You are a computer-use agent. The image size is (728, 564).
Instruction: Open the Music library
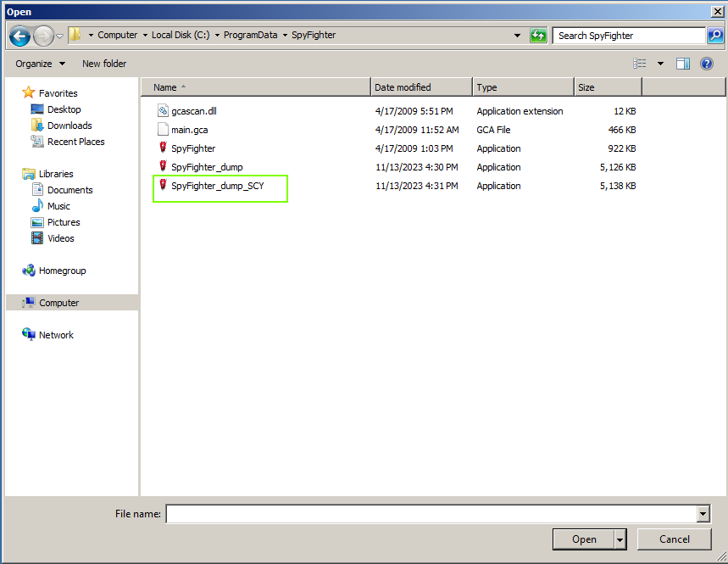[x=58, y=206]
